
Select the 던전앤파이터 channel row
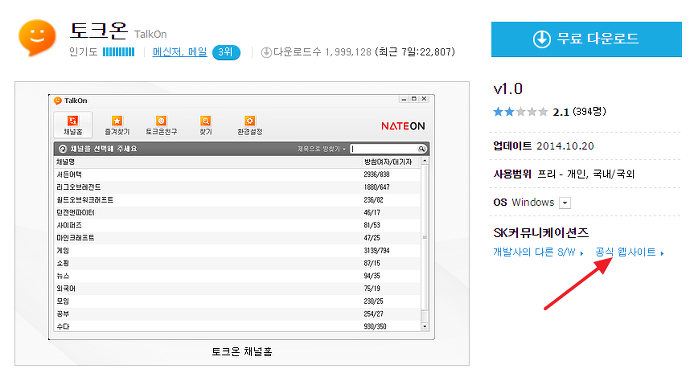pyautogui.click(x=237, y=213)
